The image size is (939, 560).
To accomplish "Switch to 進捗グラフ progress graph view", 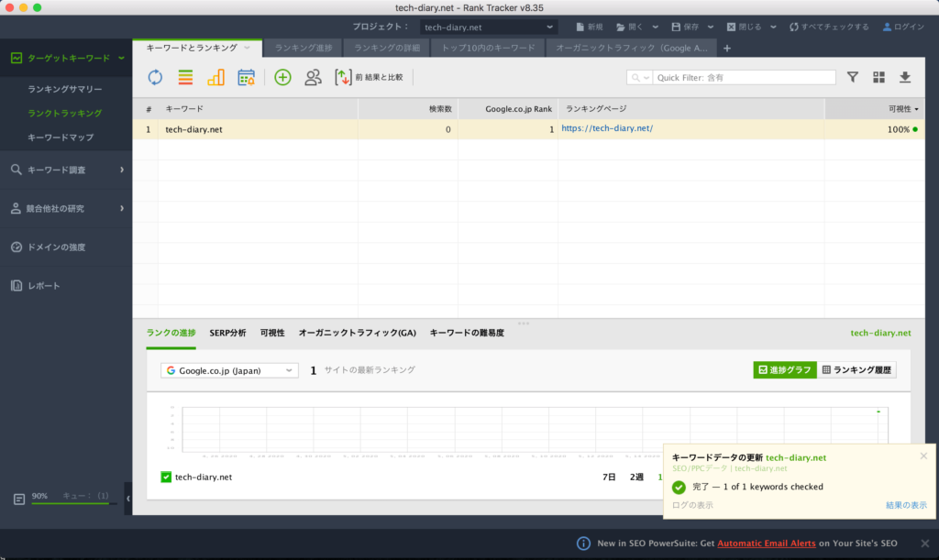I will pos(785,369).
